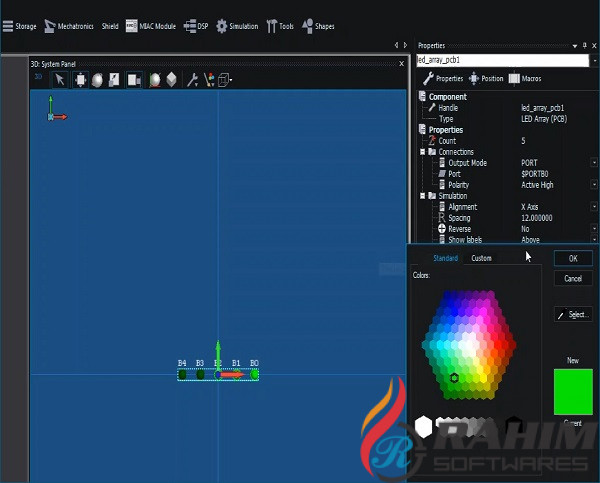Viewport: 600px width, 483px height.
Task: Click the Spacing value 12.000000
Action: point(536,218)
